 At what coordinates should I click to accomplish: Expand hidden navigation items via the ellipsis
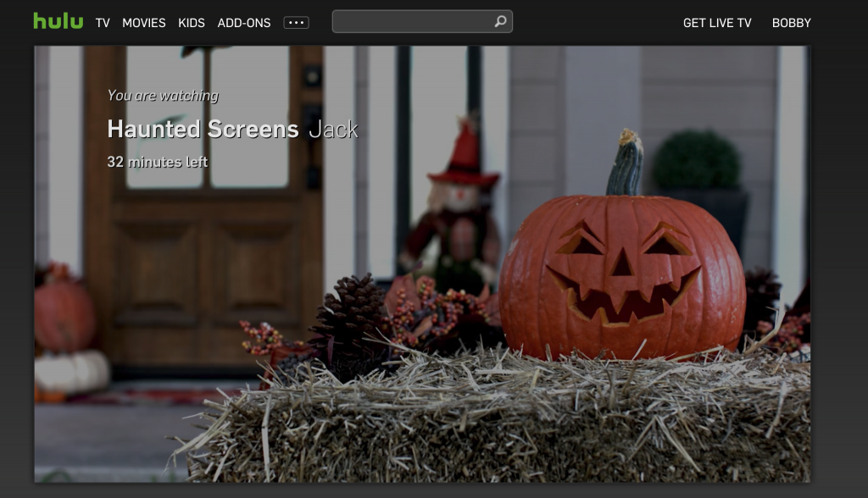point(296,23)
